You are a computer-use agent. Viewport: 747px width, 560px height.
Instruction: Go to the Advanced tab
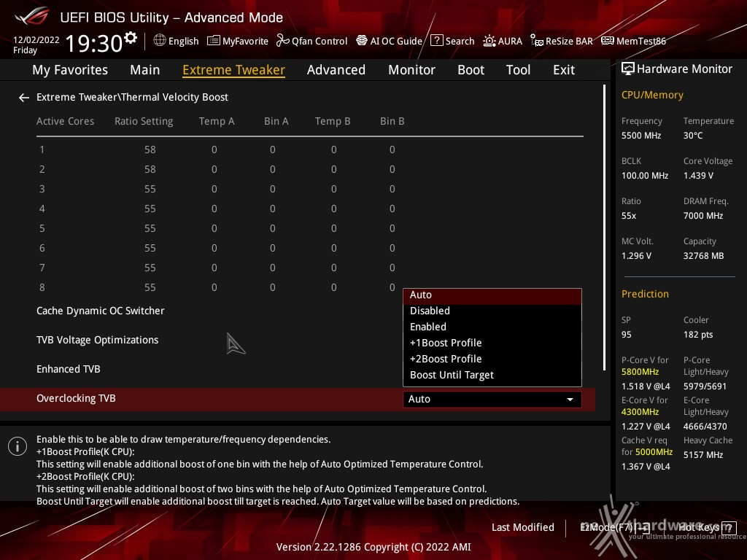(336, 70)
